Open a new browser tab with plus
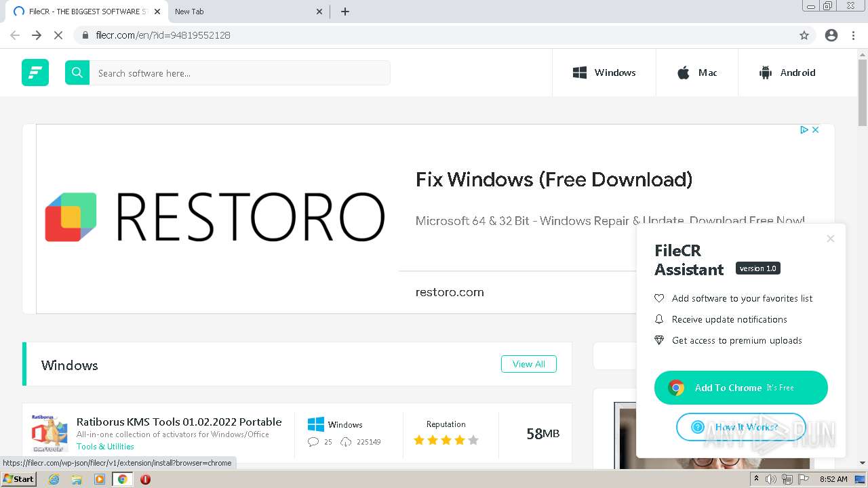The width and height of the screenshot is (868, 488). click(x=345, y=12)
